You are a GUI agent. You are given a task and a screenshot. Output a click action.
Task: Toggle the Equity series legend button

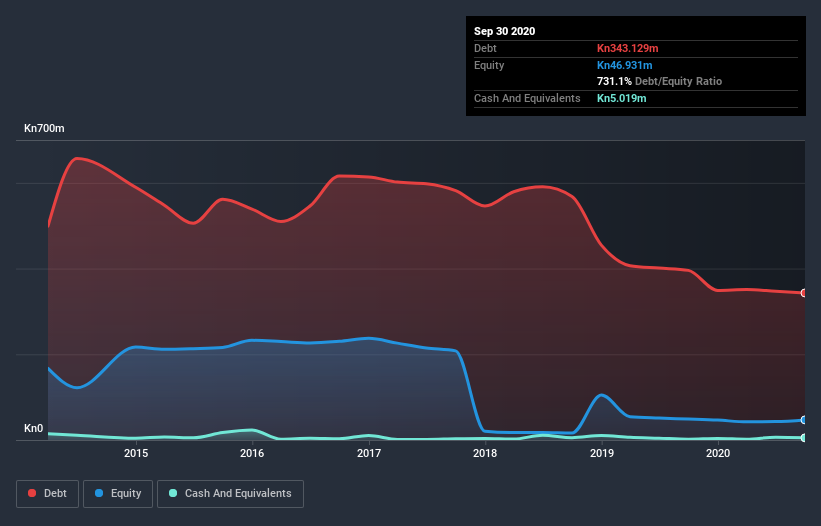[118, 494]
